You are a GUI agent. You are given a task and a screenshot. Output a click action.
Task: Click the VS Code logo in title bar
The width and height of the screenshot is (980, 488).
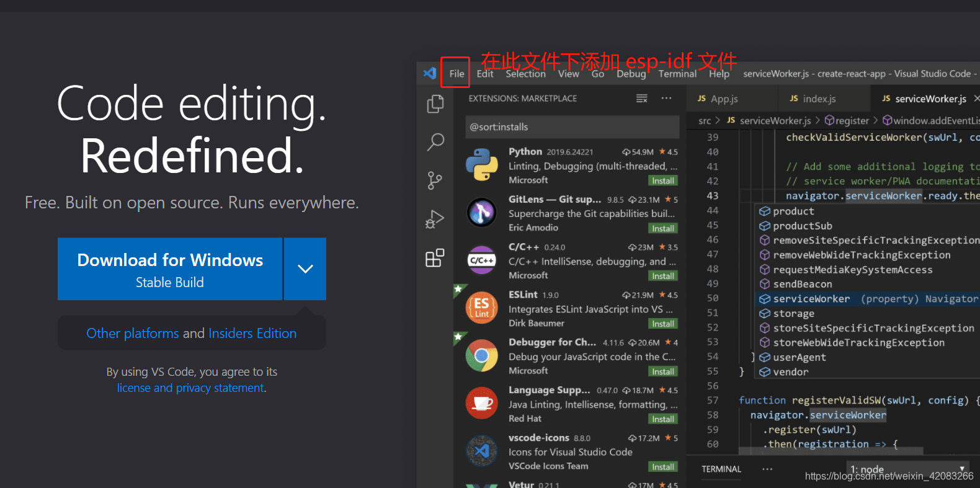pos(430,73)
